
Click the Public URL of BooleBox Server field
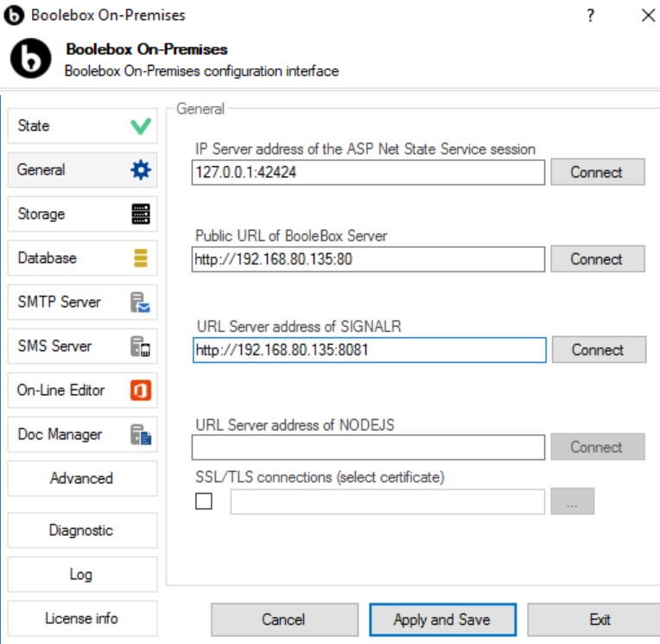[x=368, y=259]
